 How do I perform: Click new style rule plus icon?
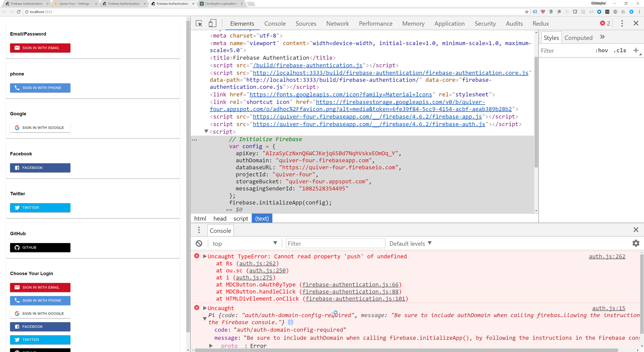pos(636,50)
